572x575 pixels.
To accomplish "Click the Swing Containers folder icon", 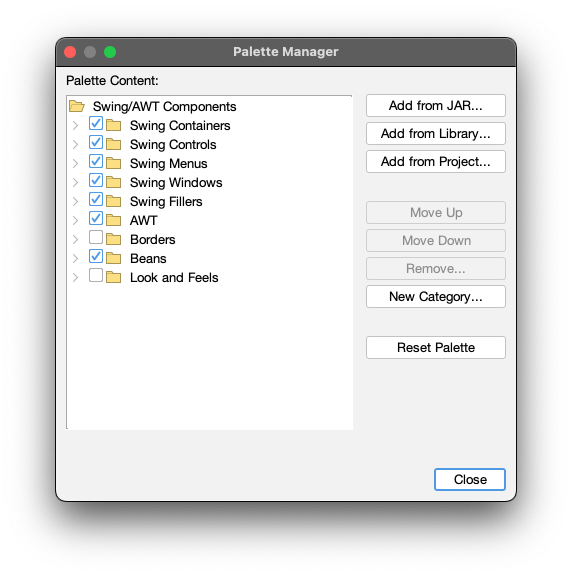I will point(113,125).
